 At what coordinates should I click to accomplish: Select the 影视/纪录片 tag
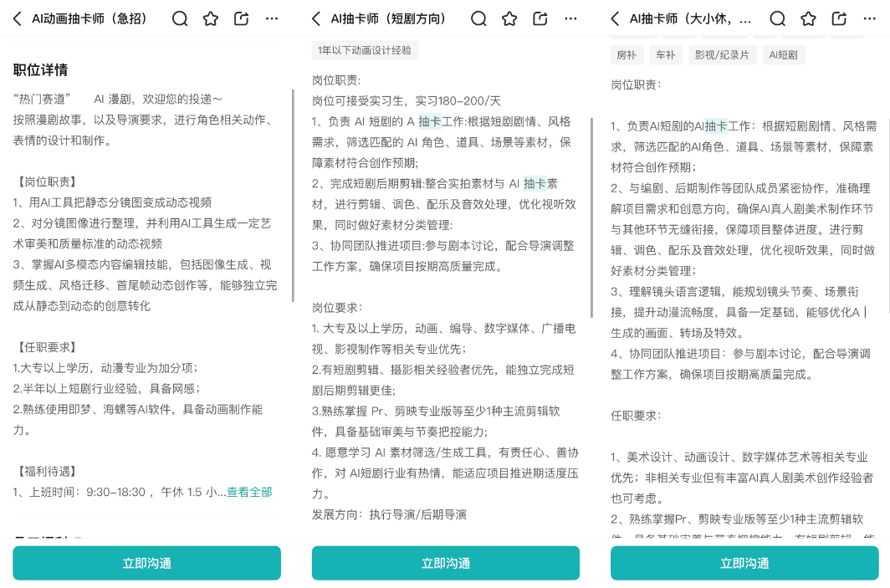point(722,55)
